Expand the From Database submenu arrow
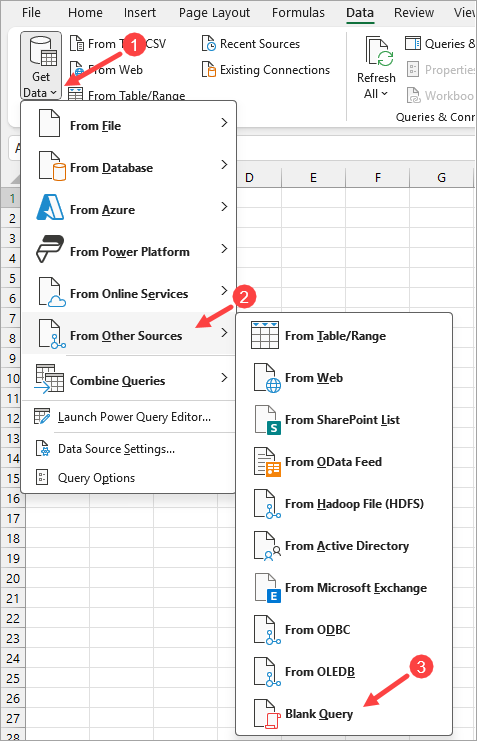Screen dimensions: 477x741 pyautogui.click(x=225, y=165)
